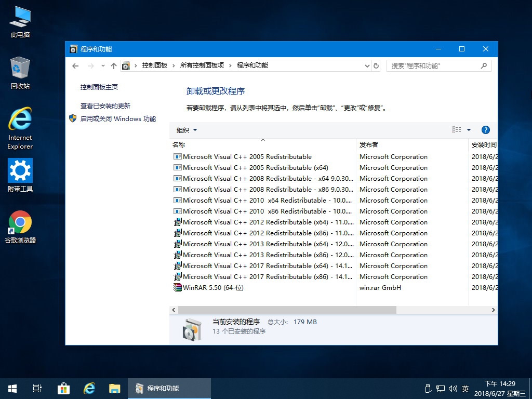Image resolution: width=532 pixels, height=399 pixels.
Task: Select the 附带工具 gear desktop icon
Action: [20, 176]
